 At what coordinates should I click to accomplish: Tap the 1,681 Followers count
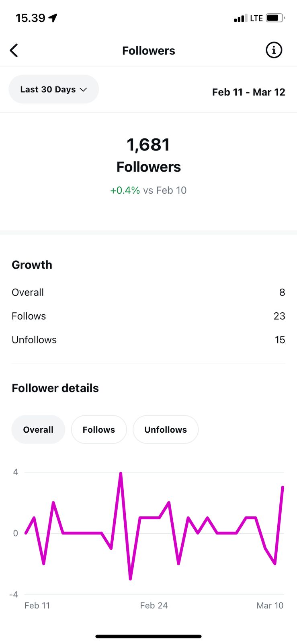(148, 145)
